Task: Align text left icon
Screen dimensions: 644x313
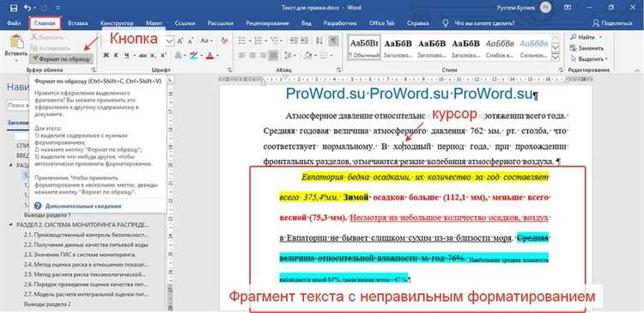Action: tap(241, 56)
